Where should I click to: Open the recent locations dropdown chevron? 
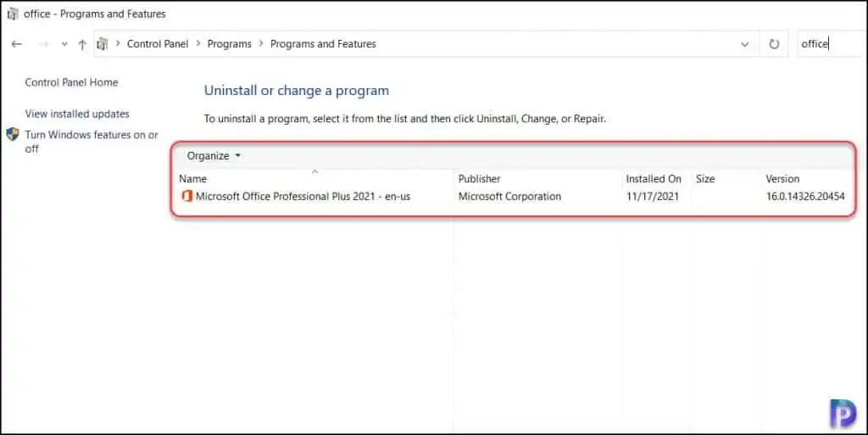[64, 44]
